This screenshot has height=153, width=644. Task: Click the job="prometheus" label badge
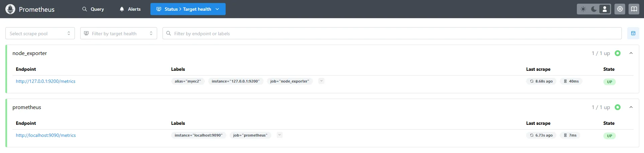(x=250, y=135)
